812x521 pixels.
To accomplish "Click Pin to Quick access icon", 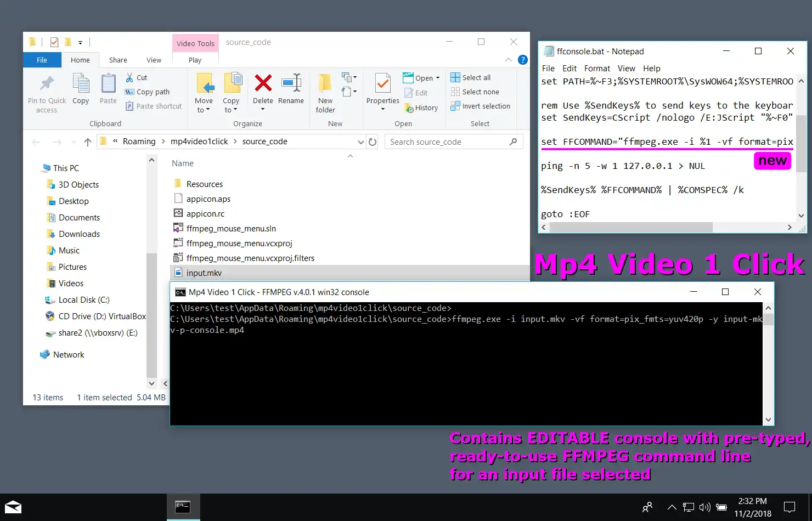I will tap(47, 83).
